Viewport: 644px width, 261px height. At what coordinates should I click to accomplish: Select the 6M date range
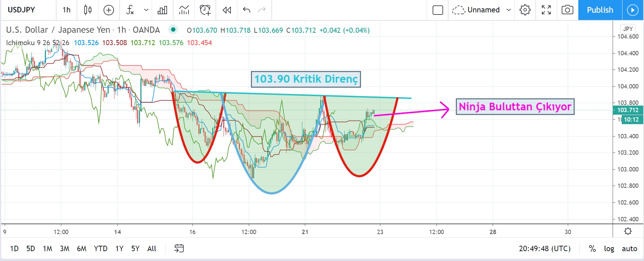(x=82, y=249)
